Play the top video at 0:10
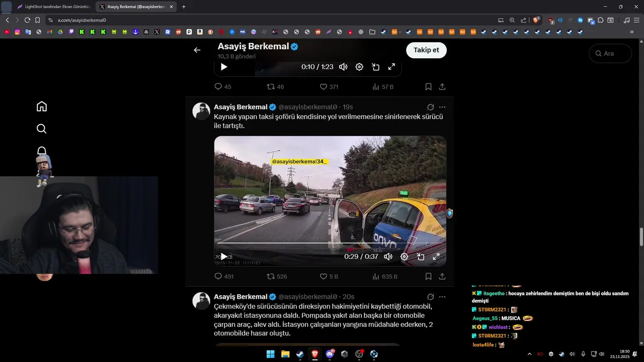This screenshot has height=362, width=644. (224, 66)
